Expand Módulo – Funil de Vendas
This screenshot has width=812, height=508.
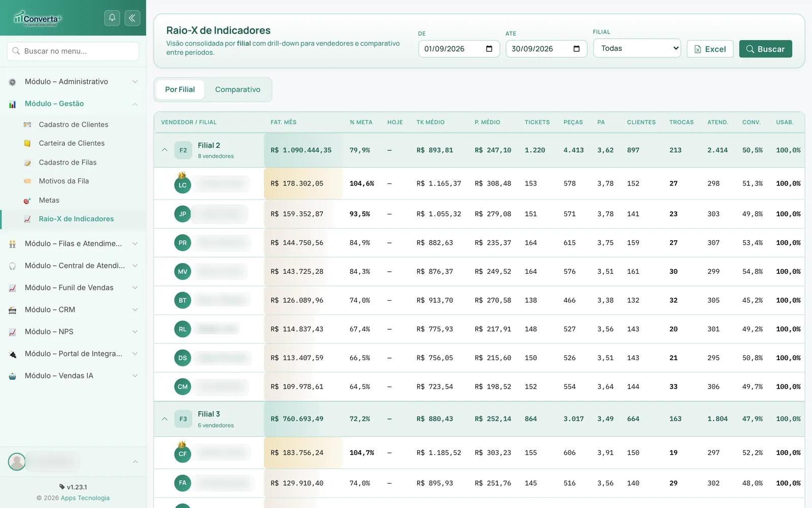(x=73, y=288)
